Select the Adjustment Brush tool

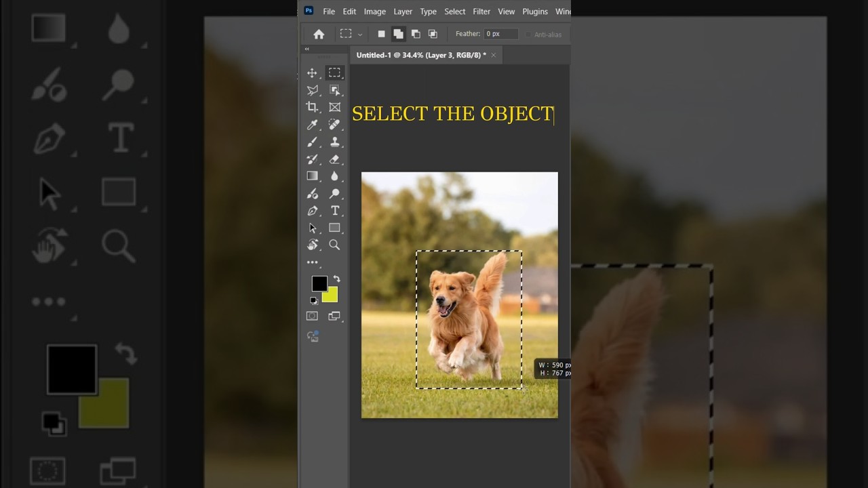coord(312,194)
